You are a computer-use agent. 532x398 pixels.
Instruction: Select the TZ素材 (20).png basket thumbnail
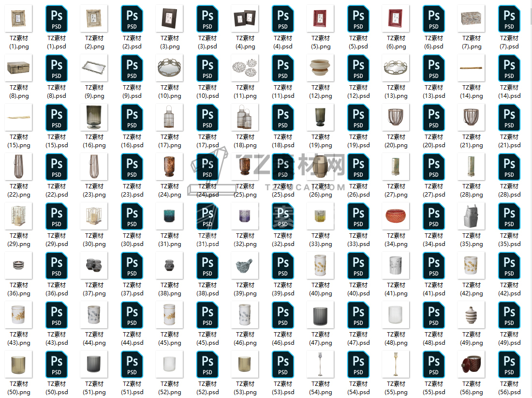[396, 118]
